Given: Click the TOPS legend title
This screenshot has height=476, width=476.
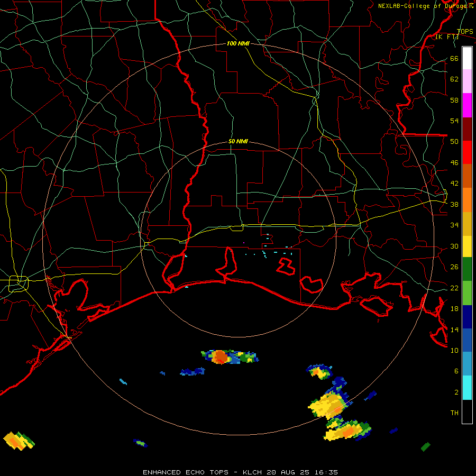Looking at the screenshot, I should [465, 32].
